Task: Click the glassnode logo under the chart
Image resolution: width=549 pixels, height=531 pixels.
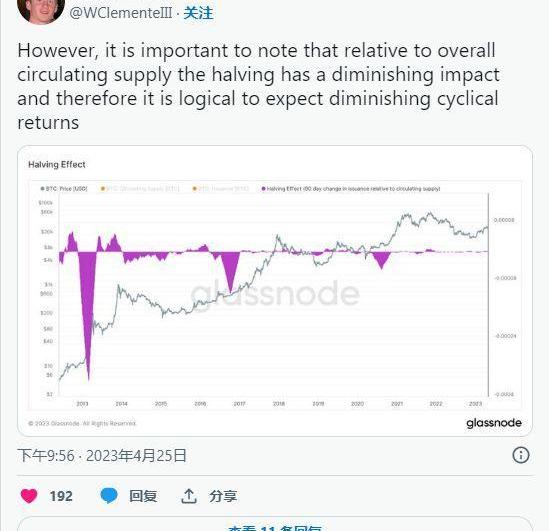Action: coord(494,423)
